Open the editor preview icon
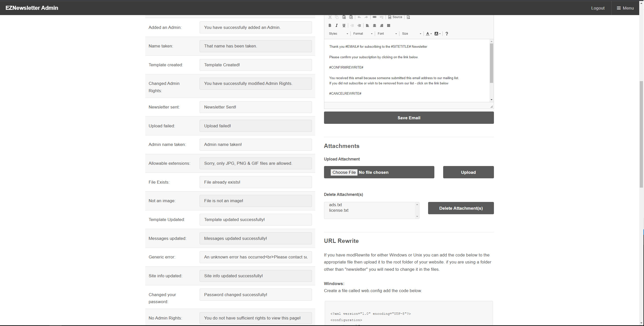Viewport: 644px width, 326px height. coord(408,17)
